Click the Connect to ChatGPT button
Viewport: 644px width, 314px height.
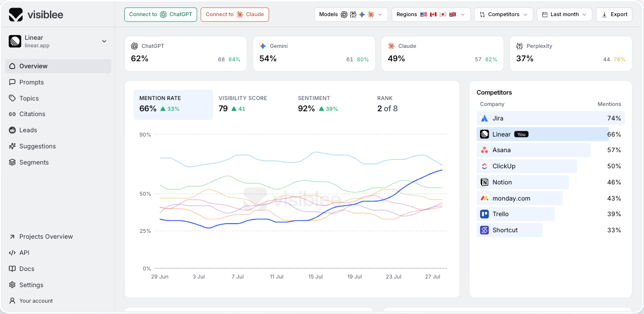(161, 15)
